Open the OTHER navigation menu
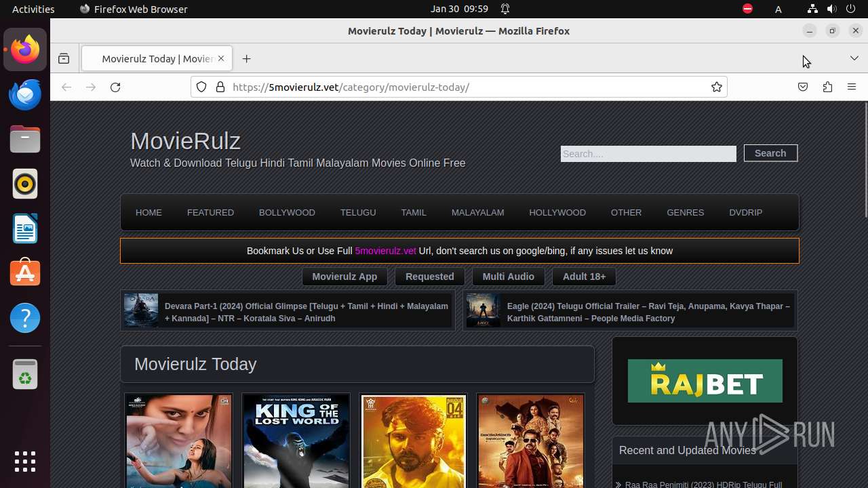This screenshot has width=868, height=488. click(626, 213)
